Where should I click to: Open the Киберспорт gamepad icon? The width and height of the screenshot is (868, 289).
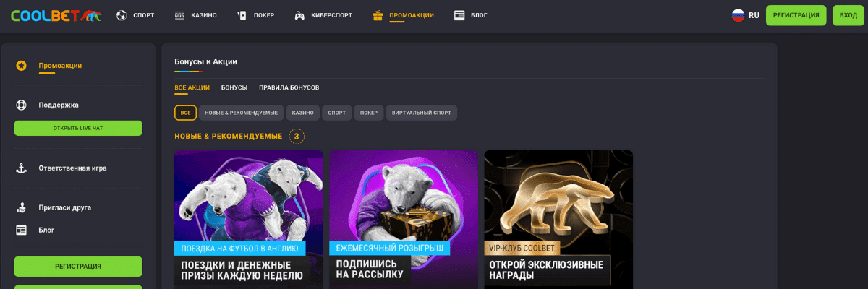[299, 15]
